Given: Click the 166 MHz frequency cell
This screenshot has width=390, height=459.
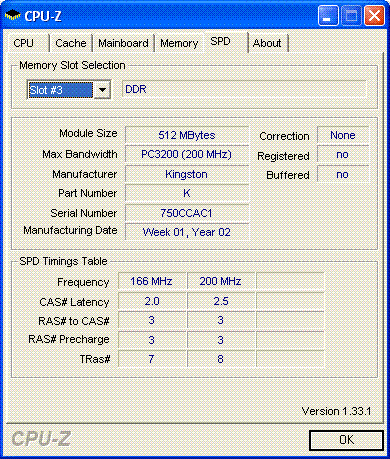Looking at the screenshot, I should pyautogui.click(x=152, y=281).
